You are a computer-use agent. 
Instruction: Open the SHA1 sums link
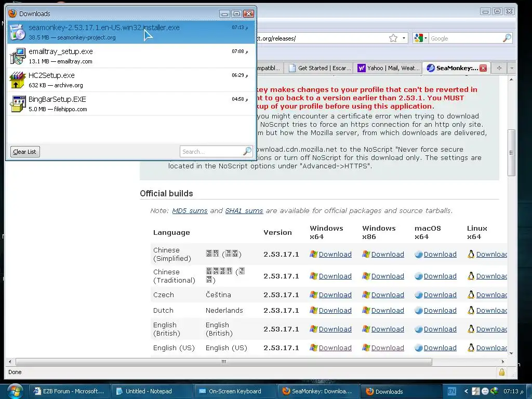tap(244, 211)
